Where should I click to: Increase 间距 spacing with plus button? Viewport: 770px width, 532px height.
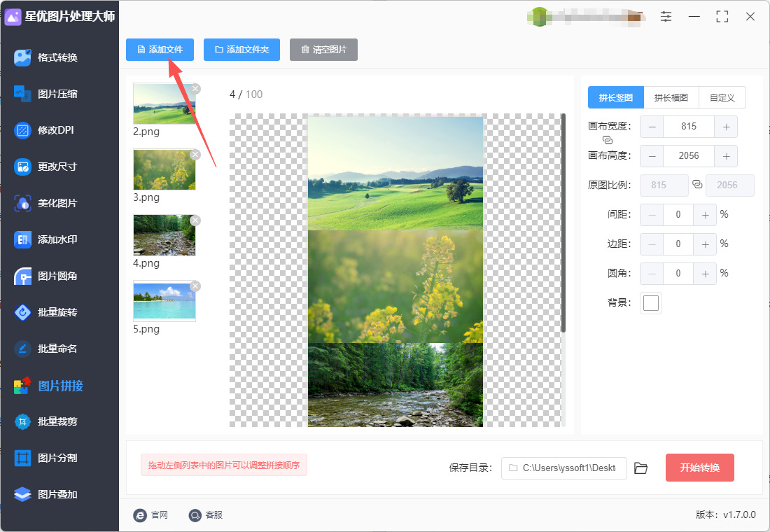pos(705,215)
